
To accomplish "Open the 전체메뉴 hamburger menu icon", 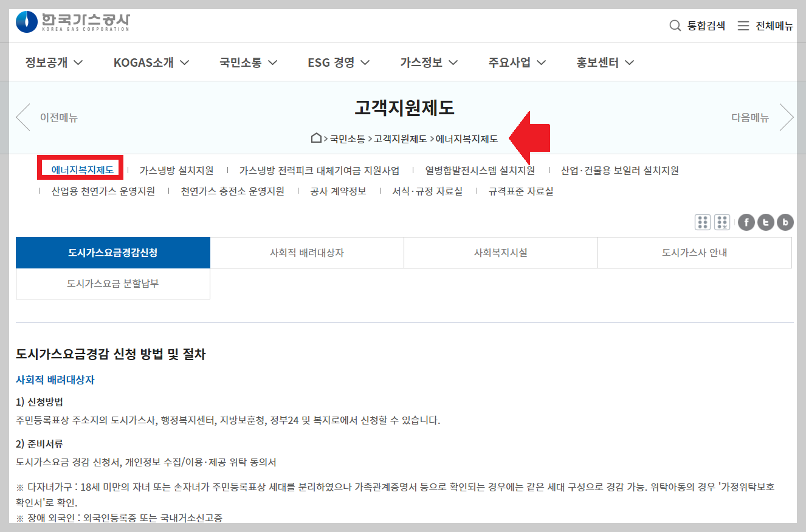I will point(765,26).
